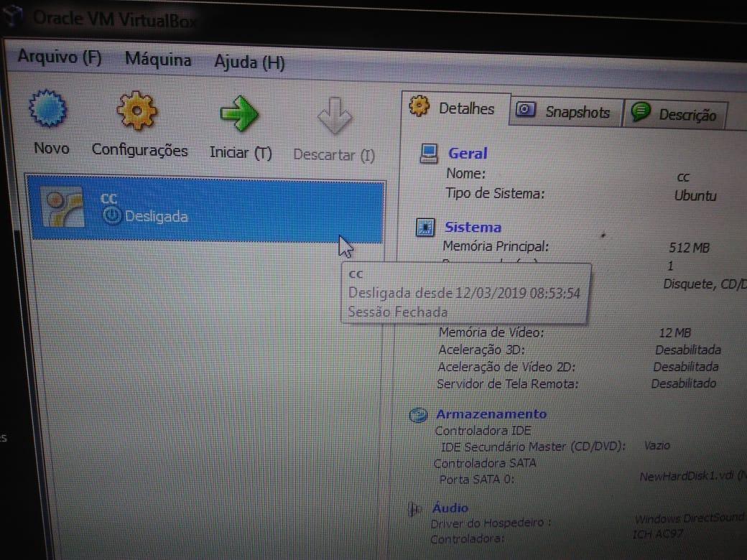Click the 'Oracle VM VirtualBox' window title
This screenshot has width=747, height=560.
click(114, 19)
